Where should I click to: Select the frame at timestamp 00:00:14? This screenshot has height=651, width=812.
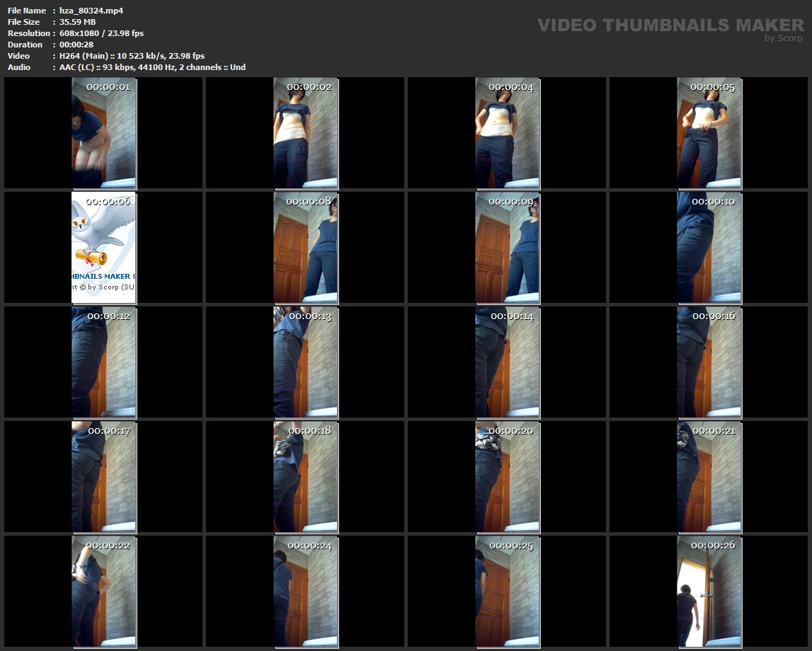pos(508,362)
